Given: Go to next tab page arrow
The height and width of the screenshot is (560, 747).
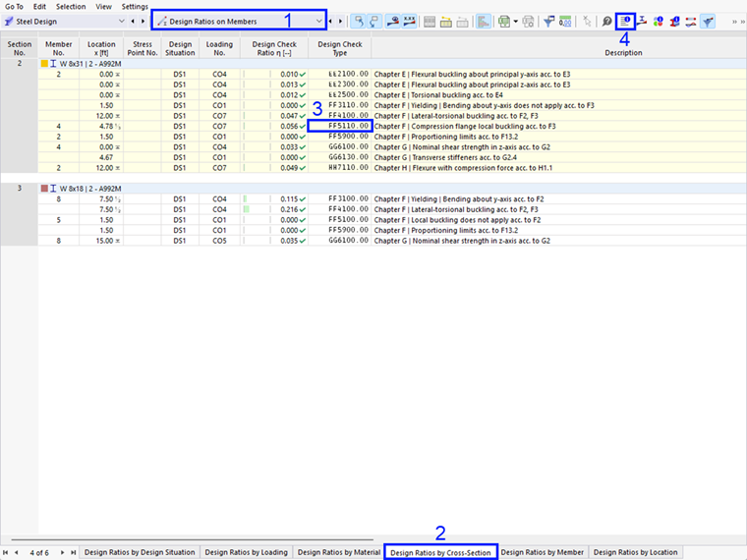Looking at the screenshot, I should (x=62, y=552).
